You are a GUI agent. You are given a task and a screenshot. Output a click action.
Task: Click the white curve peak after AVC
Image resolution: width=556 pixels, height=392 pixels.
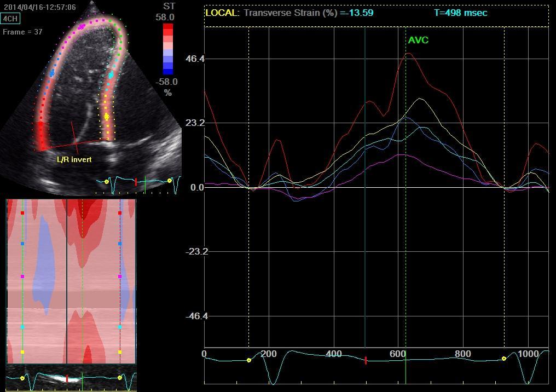[420, 99]
